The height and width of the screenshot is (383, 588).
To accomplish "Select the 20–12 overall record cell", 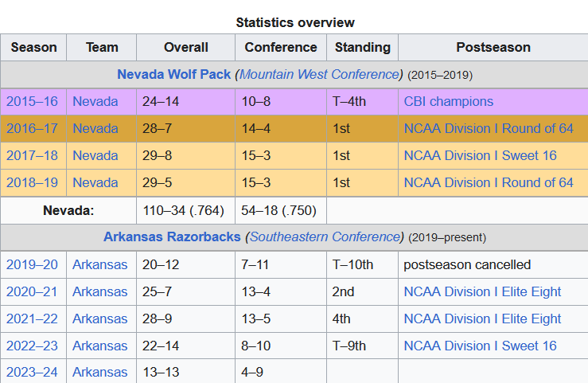I will (185, 264).
